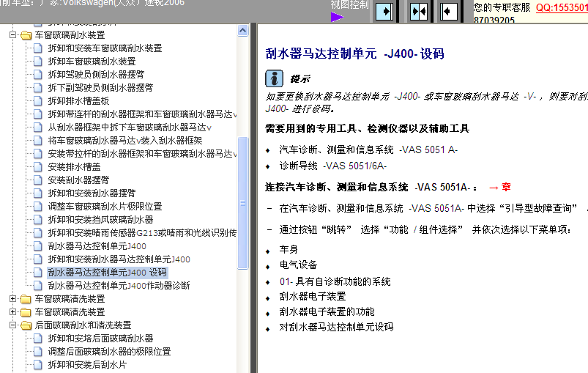Click the QQ customer service number link
Viewport: 588px width, 373px height.
[562, 7]
